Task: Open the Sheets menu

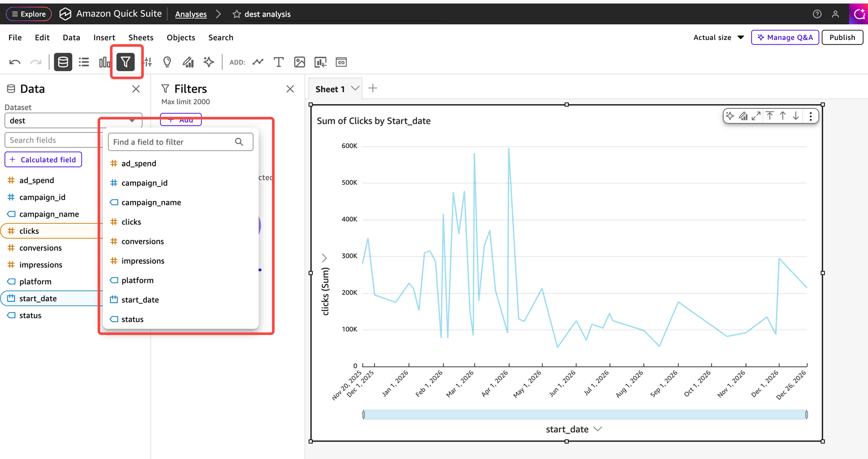Action: 141,37
